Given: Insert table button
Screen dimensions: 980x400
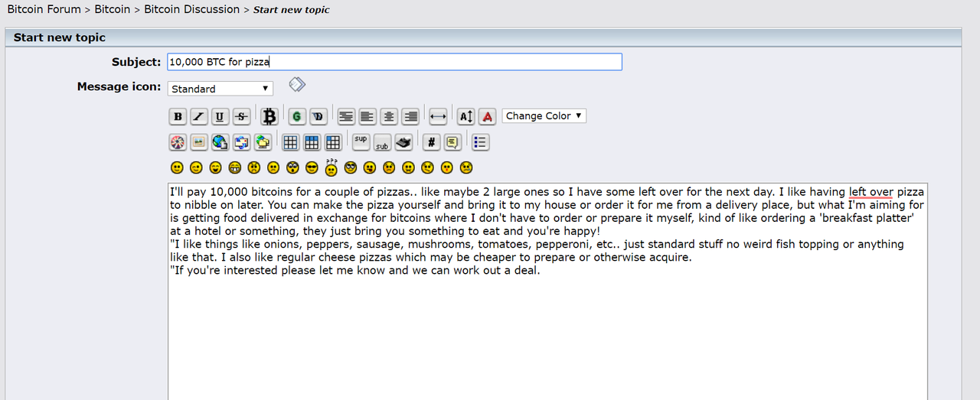Looking at the screenshot, I should point(290,141).
